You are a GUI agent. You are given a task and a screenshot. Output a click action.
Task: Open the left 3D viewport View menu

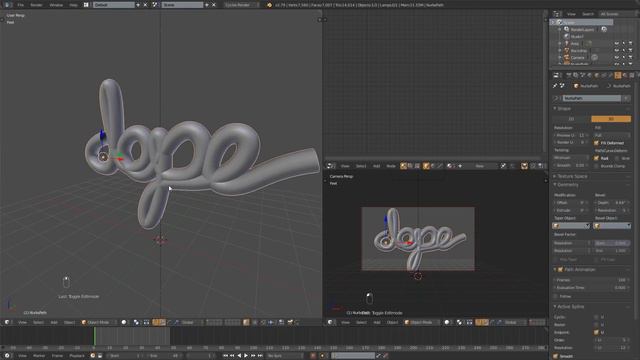pyautogui.click(x=22, y=322)
